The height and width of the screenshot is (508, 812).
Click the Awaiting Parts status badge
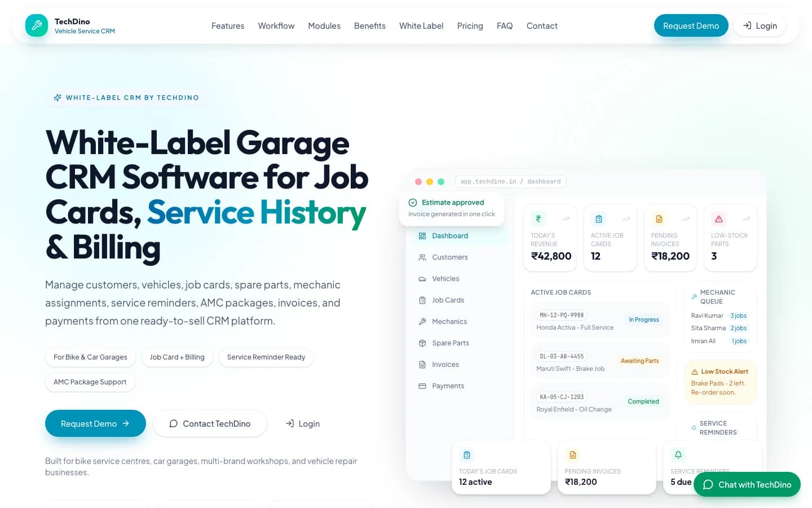tap(640, 361)
